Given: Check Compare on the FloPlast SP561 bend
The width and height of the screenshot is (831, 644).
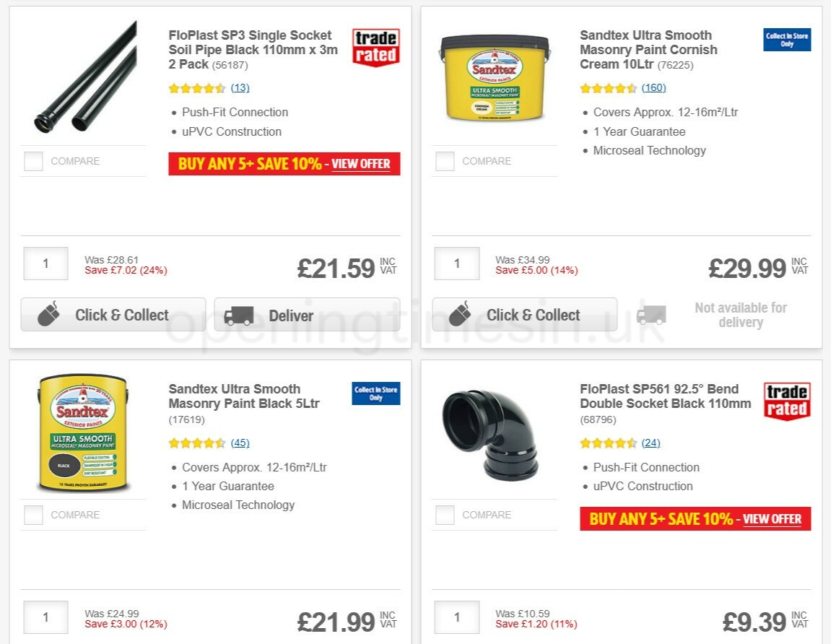Looking at the screenshot, I should [444, 515].
